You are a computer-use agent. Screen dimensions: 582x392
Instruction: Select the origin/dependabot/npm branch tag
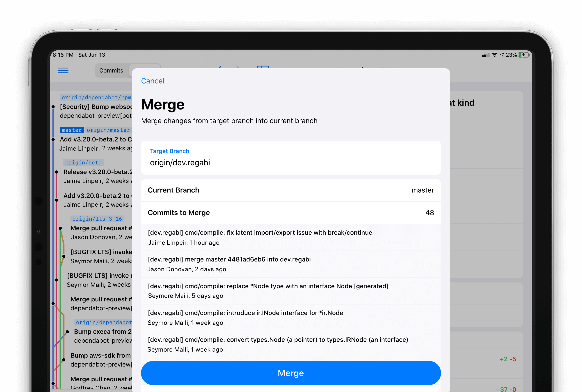pyautogui.click(x=96, y=97)
